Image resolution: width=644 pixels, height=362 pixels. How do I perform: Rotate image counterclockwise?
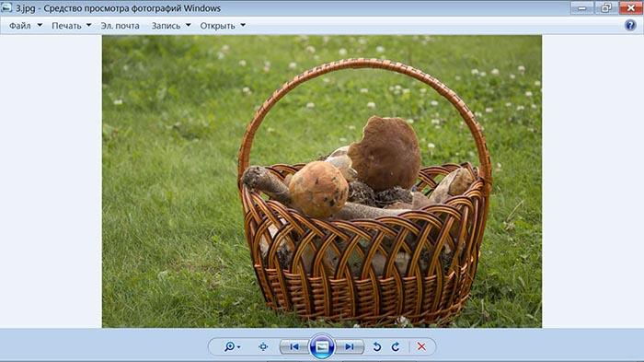pos(376,346)
